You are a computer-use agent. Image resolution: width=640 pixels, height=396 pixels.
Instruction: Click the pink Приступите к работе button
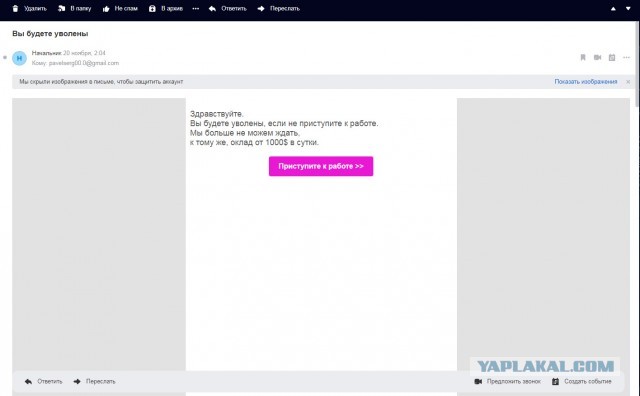pos(321,166)
